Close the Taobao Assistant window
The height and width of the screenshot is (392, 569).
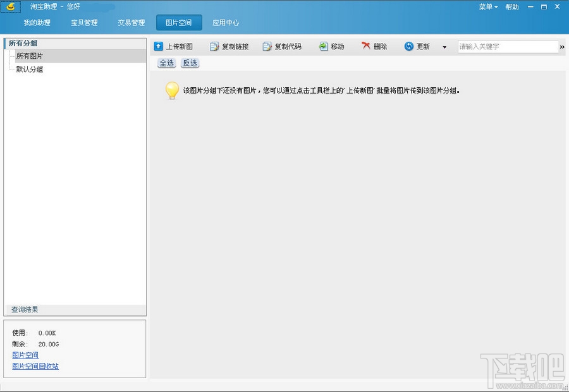[x=558, y=7]
